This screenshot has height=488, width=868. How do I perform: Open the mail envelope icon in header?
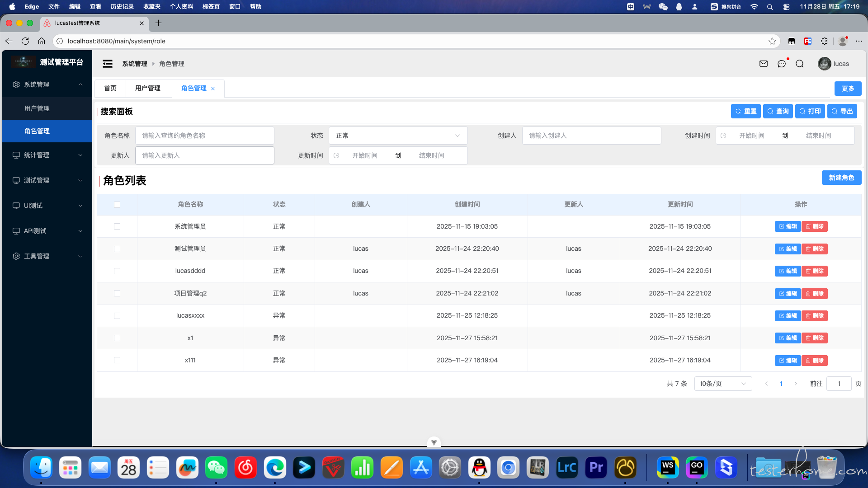pos(764,64)
